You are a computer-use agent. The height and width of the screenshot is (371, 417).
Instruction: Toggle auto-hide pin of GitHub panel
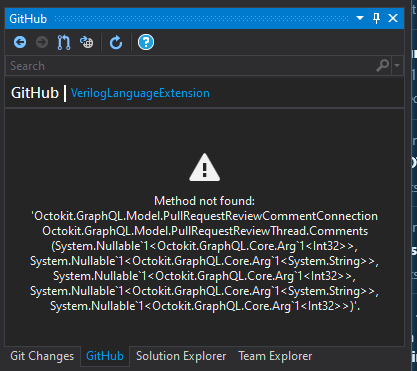click(x=376, y=18)
